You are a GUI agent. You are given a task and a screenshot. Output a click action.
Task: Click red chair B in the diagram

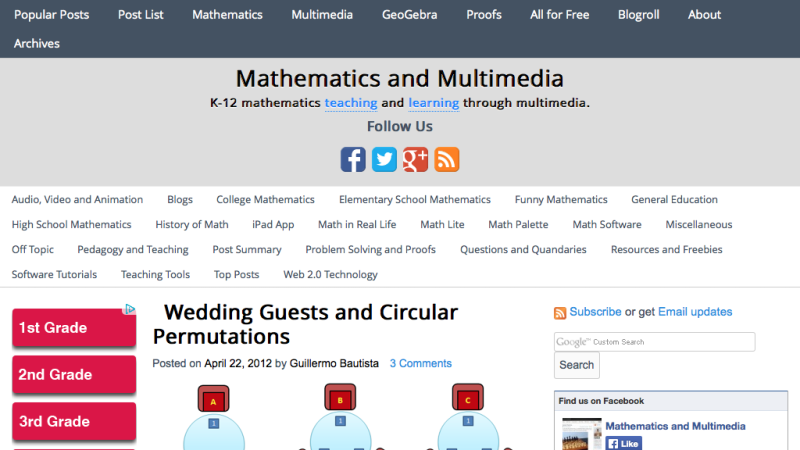coord(340,398)
